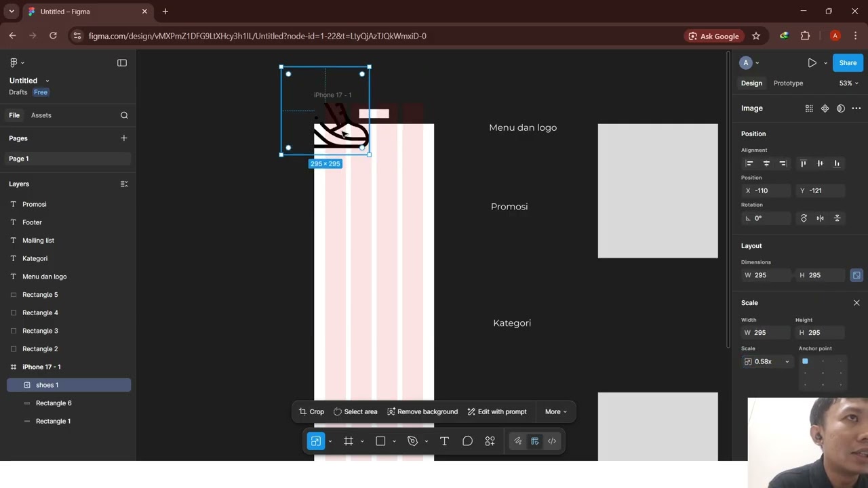Select the iPhone 17 - 1 frame layer
The width and height of the screenshot is (868, 488).
coord(68,367)
